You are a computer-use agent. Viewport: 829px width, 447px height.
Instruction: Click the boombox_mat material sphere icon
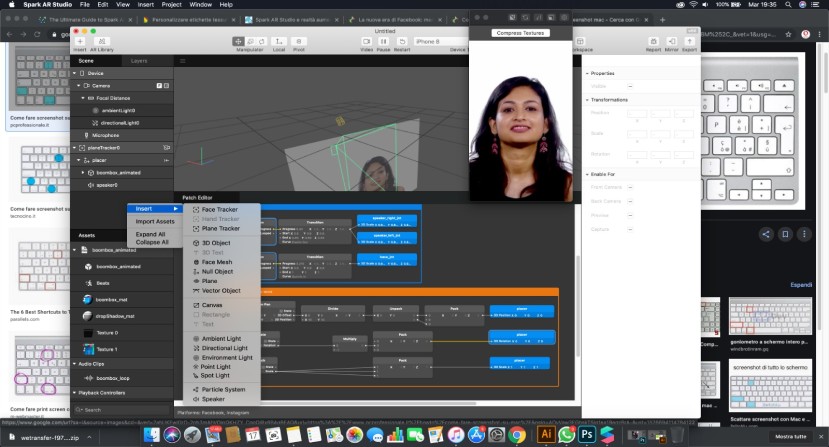click(x=88, y=299)
